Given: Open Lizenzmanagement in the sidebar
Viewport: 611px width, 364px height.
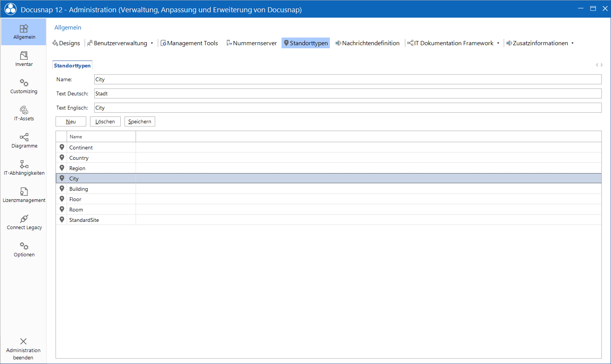Looking at the screenshot, I should pyautogui.click(x=24, y=195).
